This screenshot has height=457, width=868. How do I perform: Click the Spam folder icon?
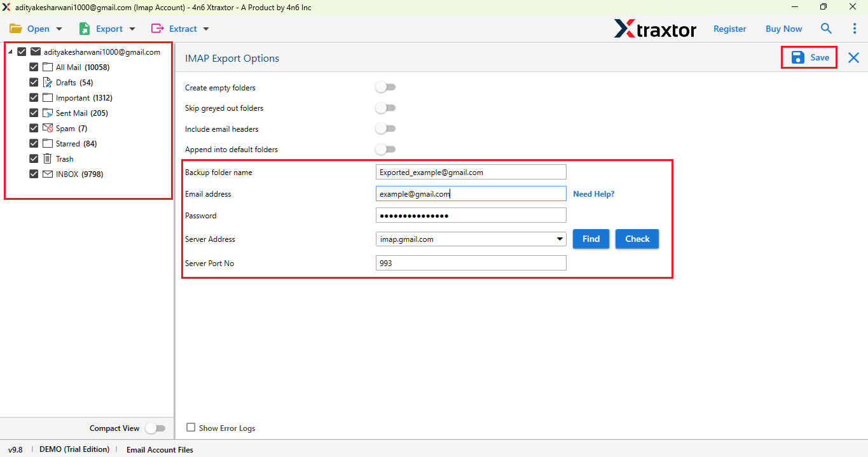[x=47, y=128]
